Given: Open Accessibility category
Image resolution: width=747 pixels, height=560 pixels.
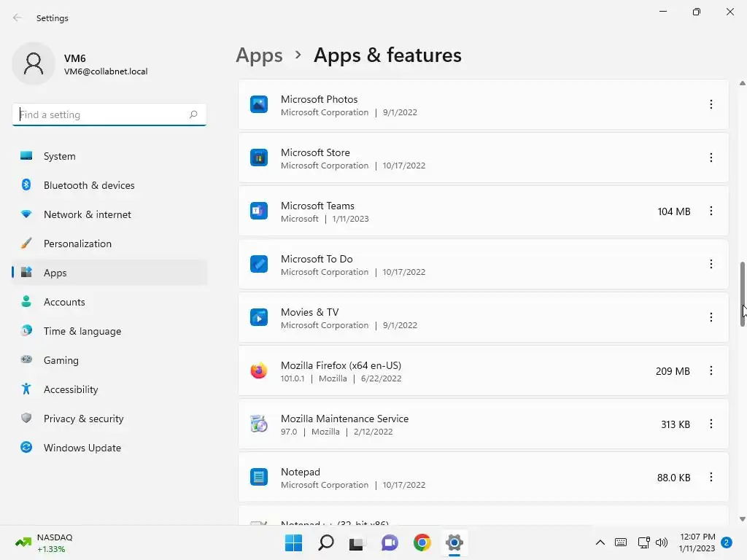Looking at the screenshot, I should [x=109, y=389].
